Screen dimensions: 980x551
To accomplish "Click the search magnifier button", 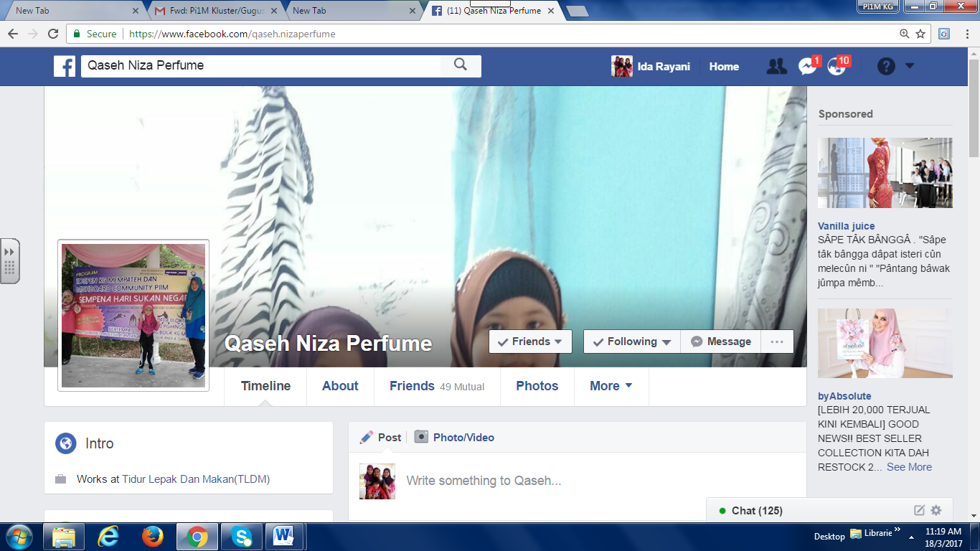I will (461, 65).
